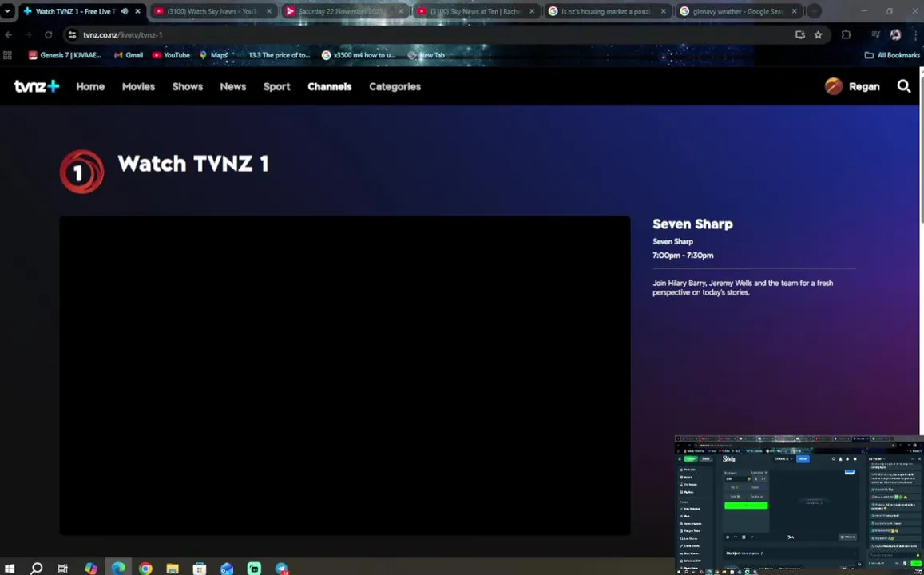Open the tab search dropdown arrow
This screenshot has height=575, width=924.
7,11
